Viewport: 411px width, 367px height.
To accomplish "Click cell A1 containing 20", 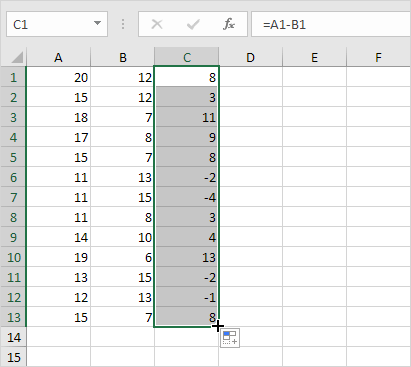I will click(58, 77).
